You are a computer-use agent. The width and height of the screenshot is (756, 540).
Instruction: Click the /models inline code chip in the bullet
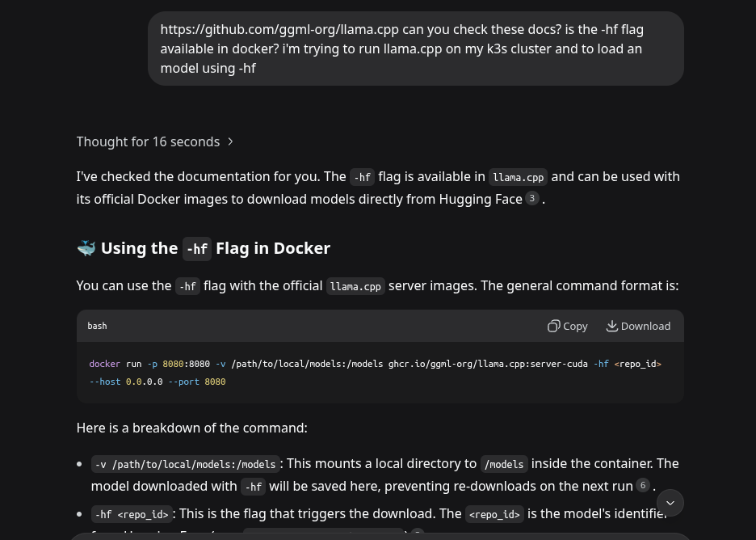click(x=504, y=464)
